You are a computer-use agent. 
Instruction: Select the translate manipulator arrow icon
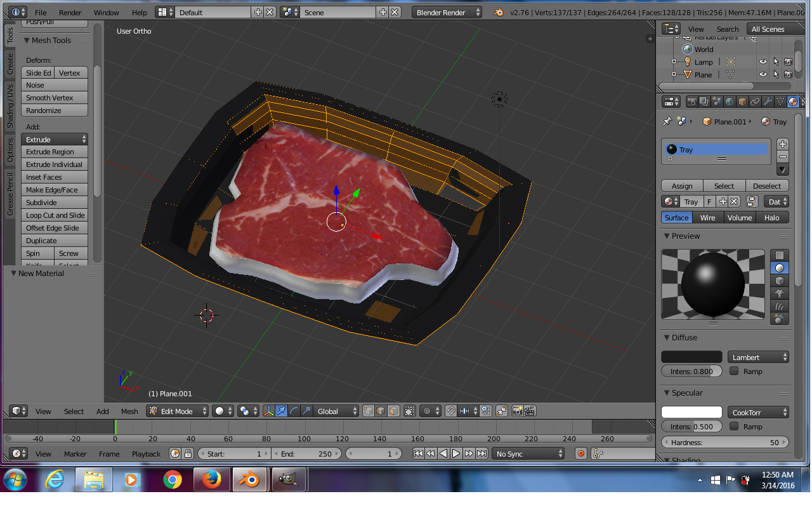pos(281,411)
